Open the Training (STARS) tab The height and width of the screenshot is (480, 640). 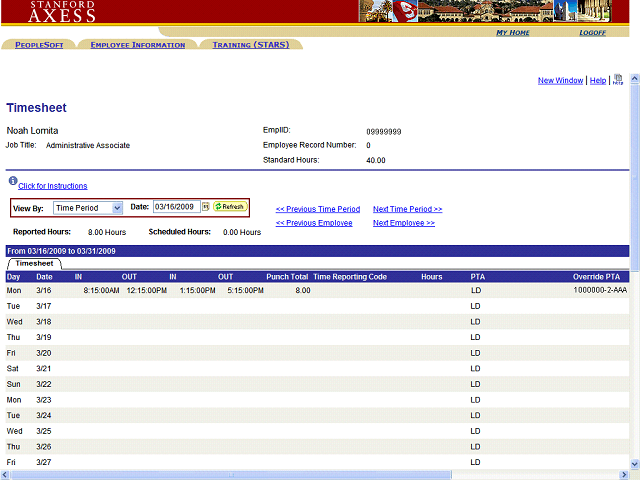[250, 45]
